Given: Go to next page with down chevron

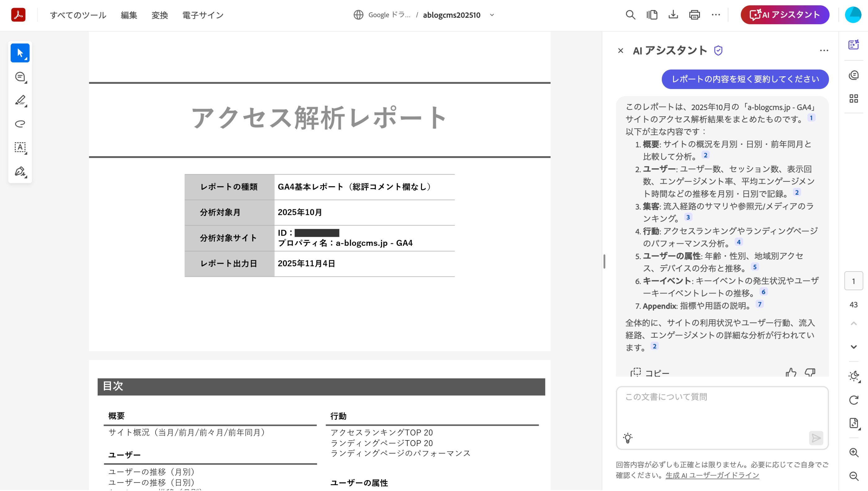Looking at the screenshot, I should click(x=853, y=347).
